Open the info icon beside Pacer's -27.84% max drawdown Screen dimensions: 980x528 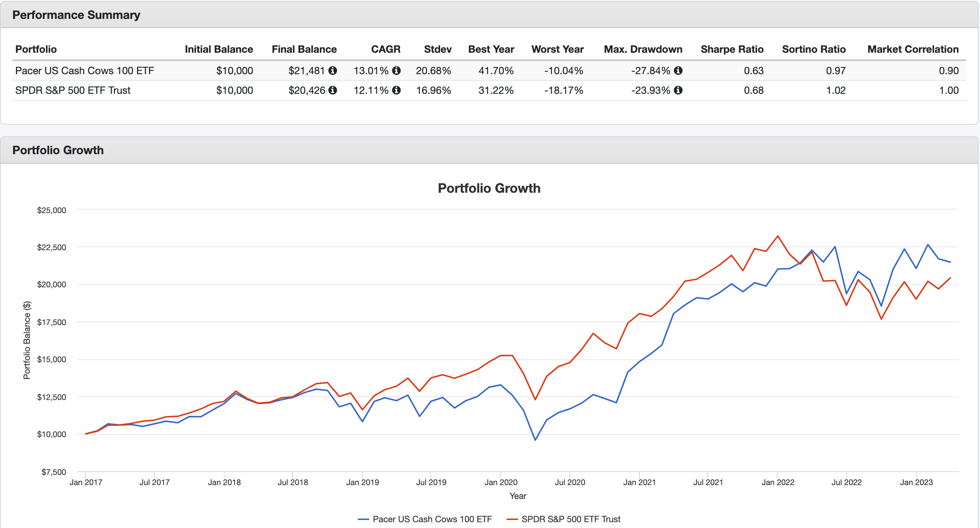click(678, 71)
